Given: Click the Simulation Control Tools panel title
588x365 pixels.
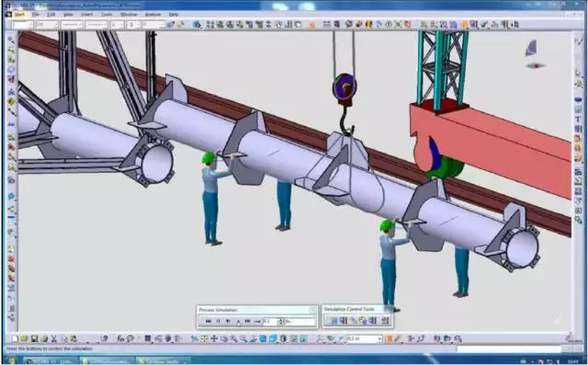Looking at the screenshot, I should [349, 309].
